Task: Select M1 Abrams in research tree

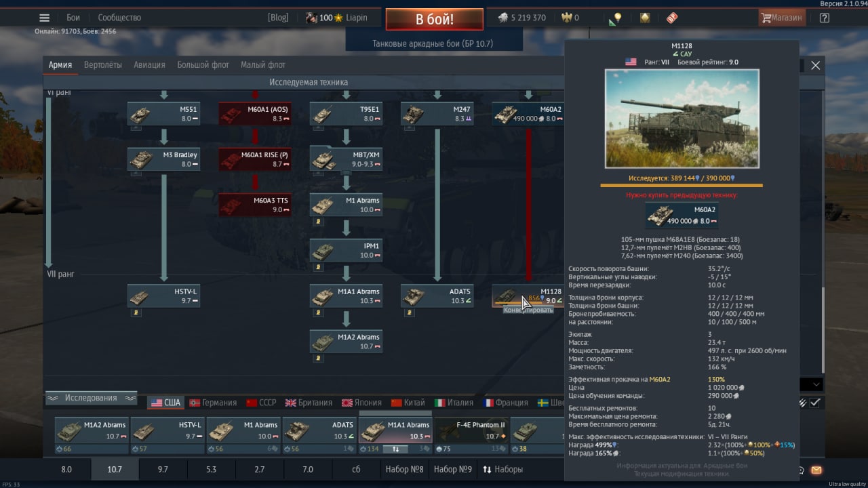Action: click(346, 205)
